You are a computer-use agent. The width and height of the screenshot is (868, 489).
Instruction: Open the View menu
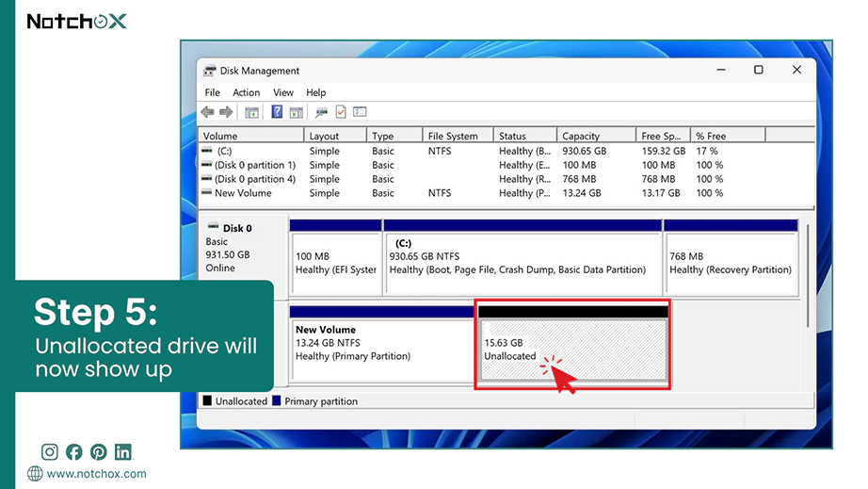(x=282, y=92)
